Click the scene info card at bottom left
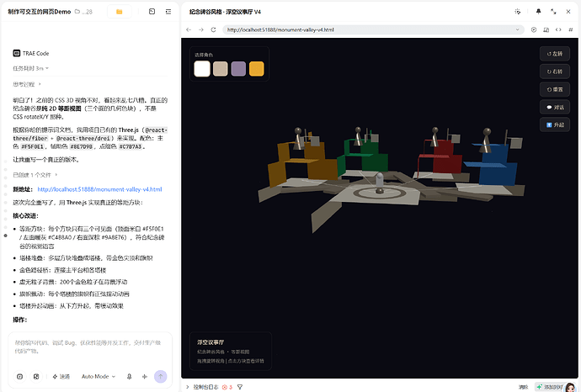 (x=231, y=351)
